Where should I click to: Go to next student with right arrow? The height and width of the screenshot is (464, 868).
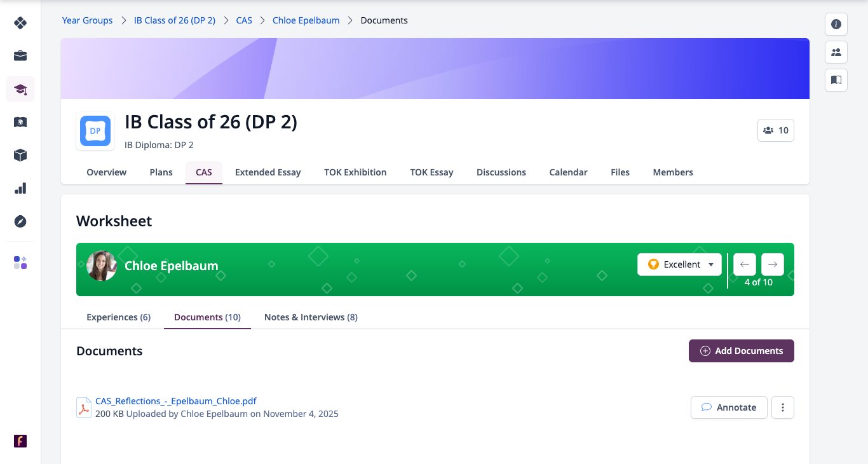pos(773,264)
